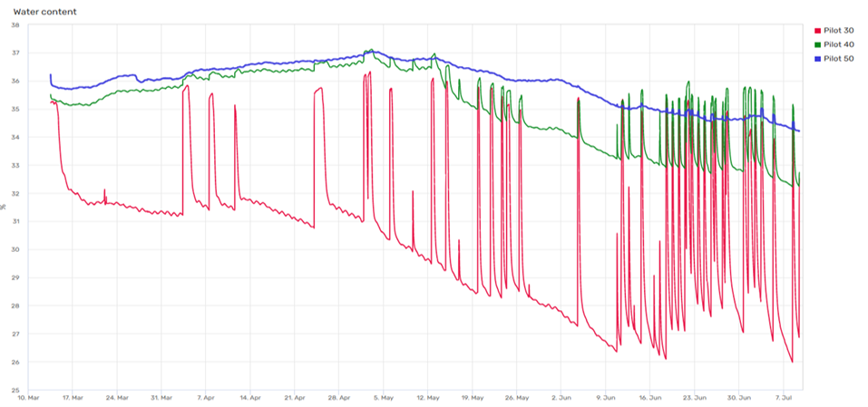
Task: Click the 5. May date label
Action: click(384, 397)
